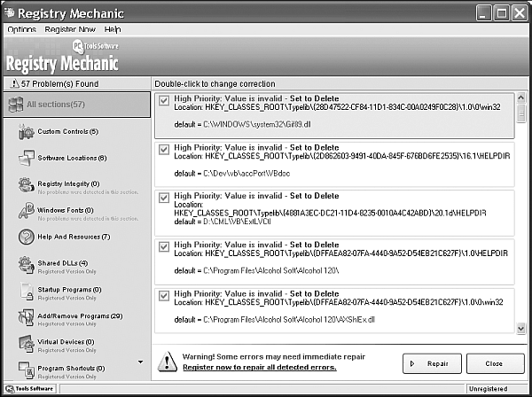Click the Startup Programs icon

(24, 291)
